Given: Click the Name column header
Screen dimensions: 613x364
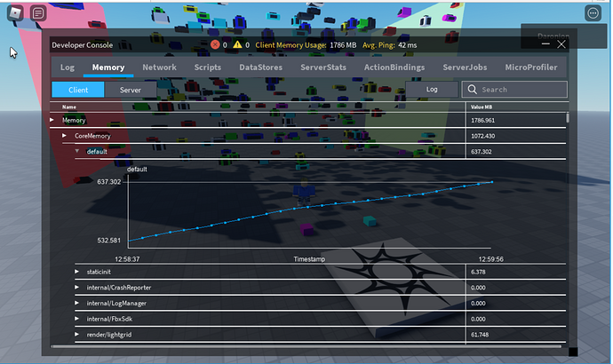Looking at the screenshot, I should [69, 107].
